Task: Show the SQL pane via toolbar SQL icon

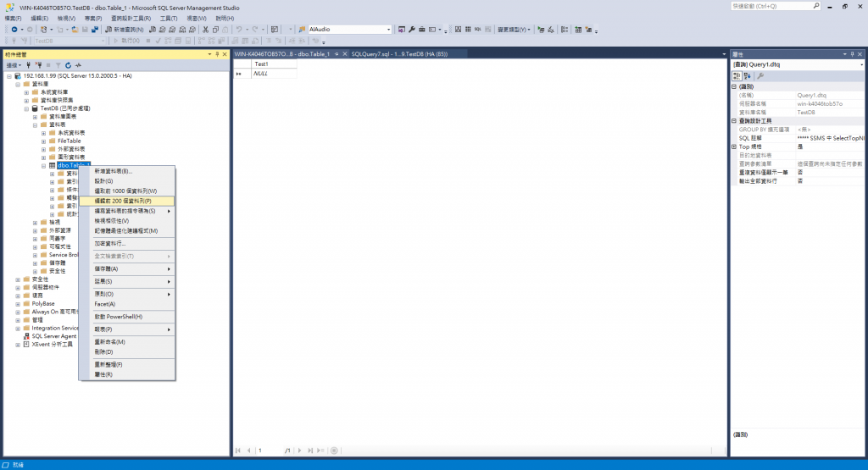Action: coord(478,30)
